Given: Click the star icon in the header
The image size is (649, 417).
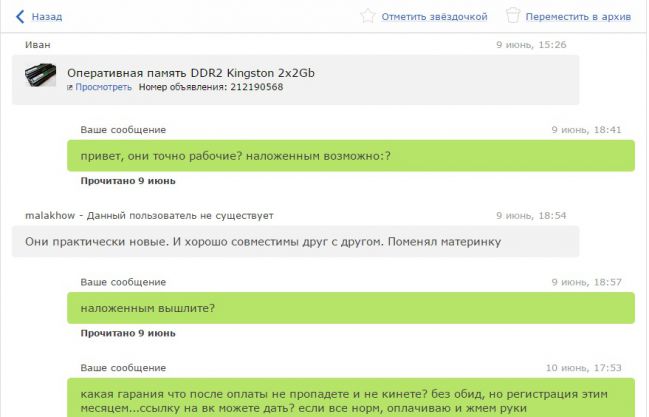Looking at the screenshot, I should [x=368, y=16].
